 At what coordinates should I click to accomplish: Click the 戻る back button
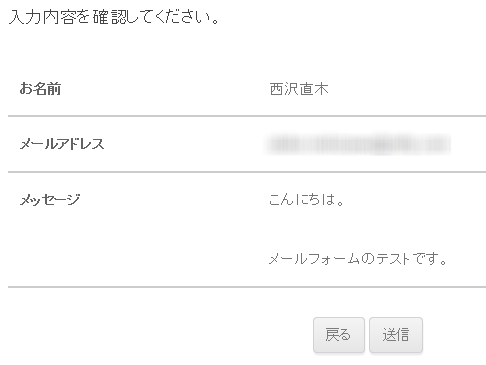point(339,335)
